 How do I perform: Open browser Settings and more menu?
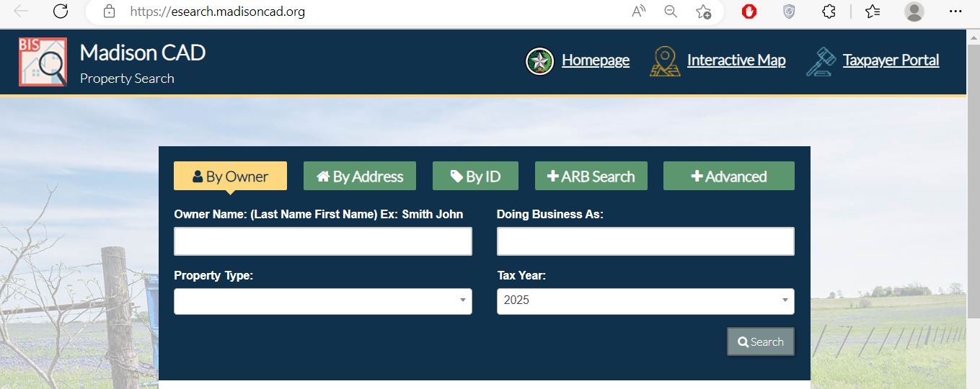coord(955,12)
